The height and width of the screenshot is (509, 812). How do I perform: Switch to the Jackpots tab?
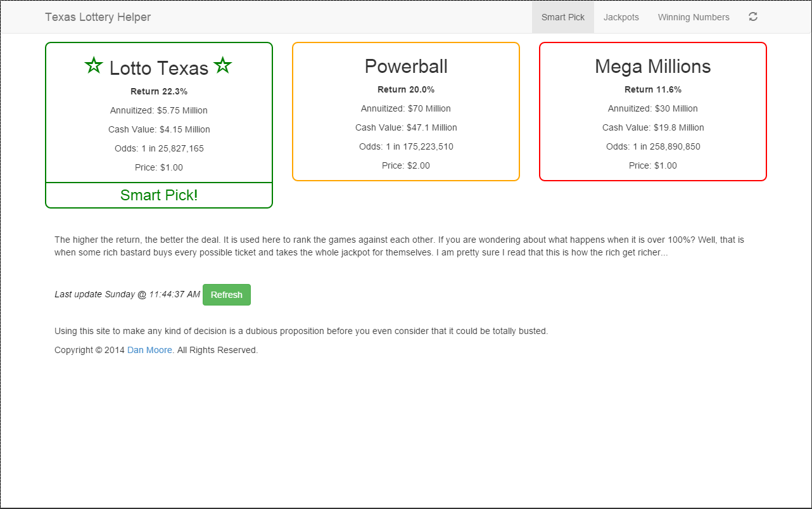pos(621,17)
